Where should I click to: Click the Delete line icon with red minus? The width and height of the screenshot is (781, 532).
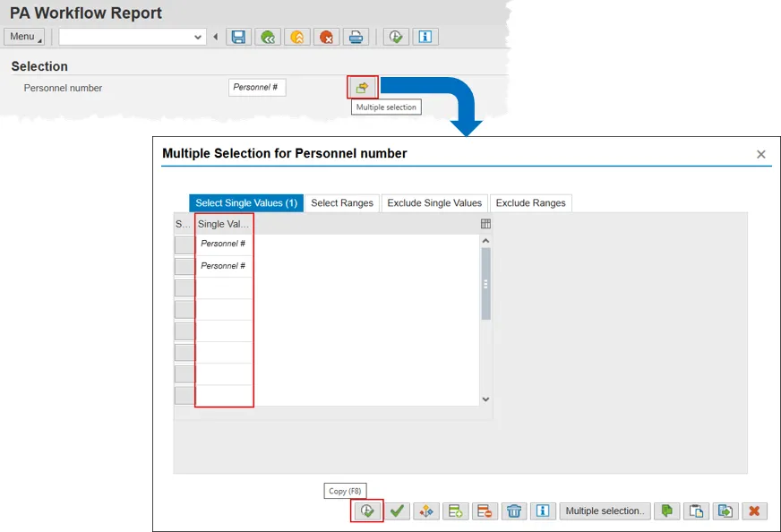pos(485,511)
